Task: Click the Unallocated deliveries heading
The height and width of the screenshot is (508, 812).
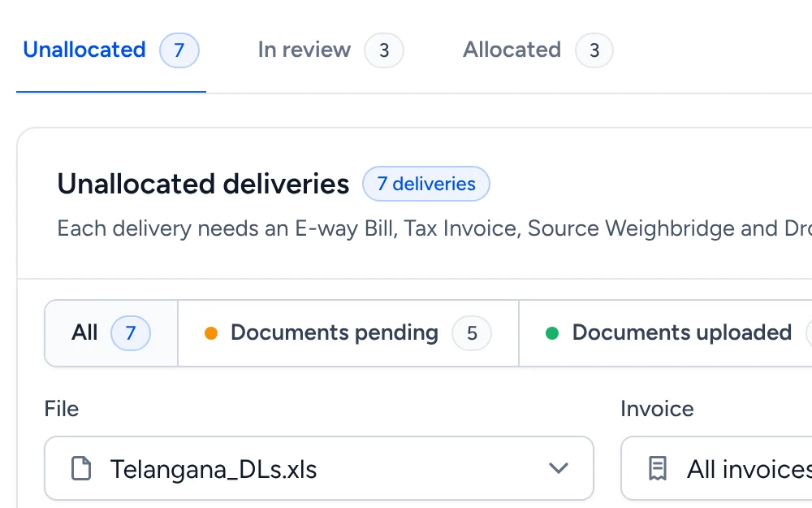Action: pyautogui.click(x=203, y=184)
